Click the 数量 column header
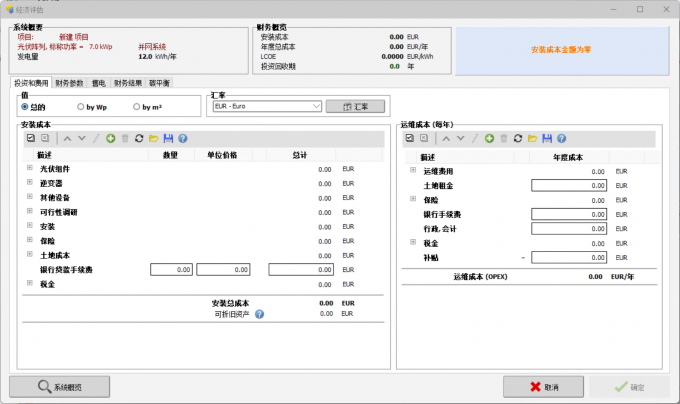Screen dimensions: 680x404 [170, 155]
